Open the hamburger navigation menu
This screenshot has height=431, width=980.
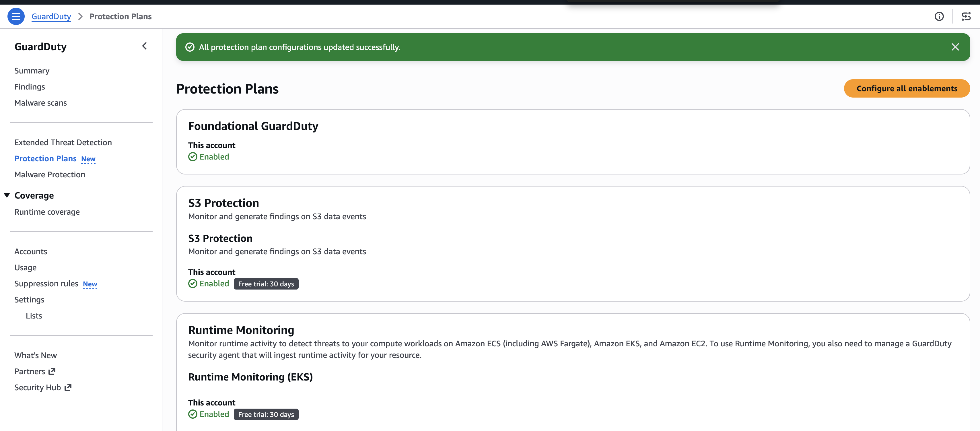pyautogui.click(x=16, y=16)
